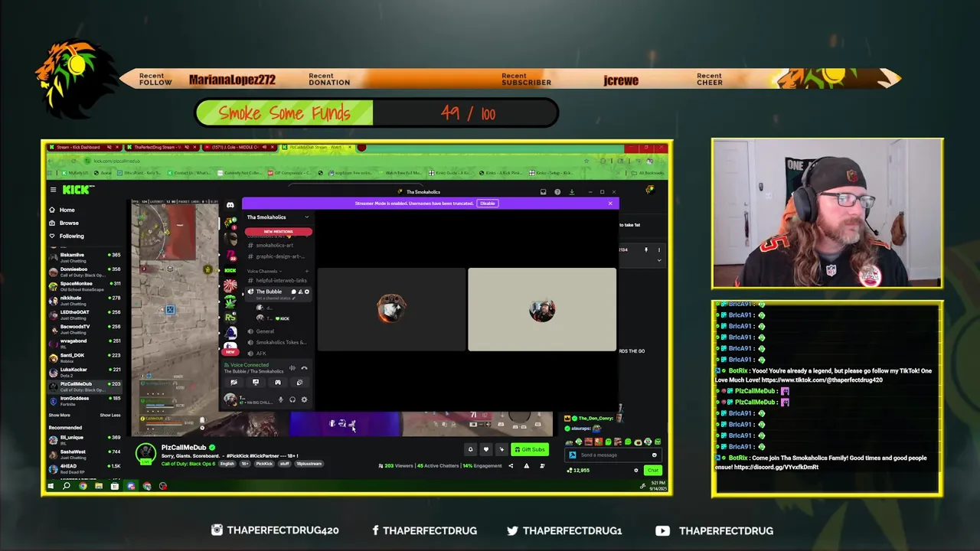Toggle Discord microphone mute
The height and width of the screenshot is (551, 980).
[x=281, y=399]
